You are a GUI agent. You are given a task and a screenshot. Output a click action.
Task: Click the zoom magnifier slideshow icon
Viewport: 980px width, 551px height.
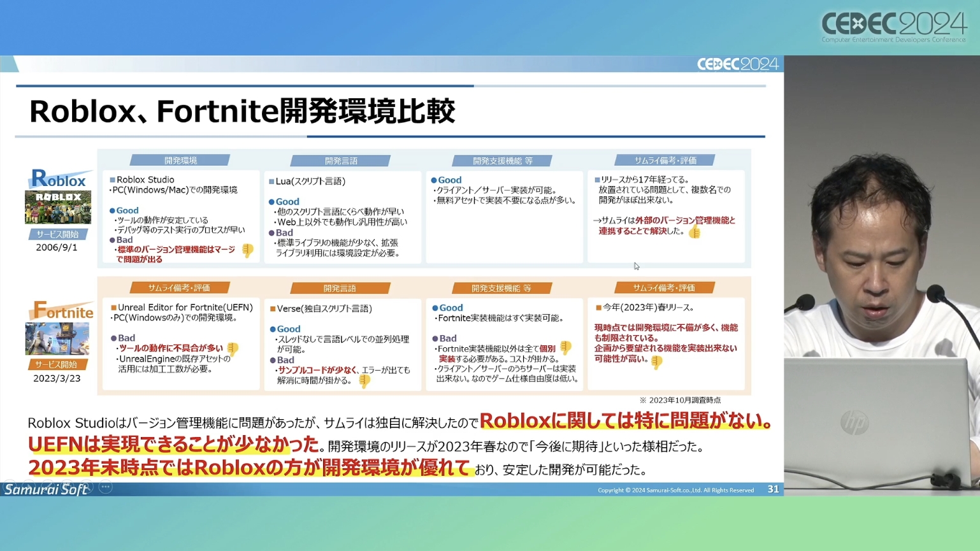click(87, 487)
